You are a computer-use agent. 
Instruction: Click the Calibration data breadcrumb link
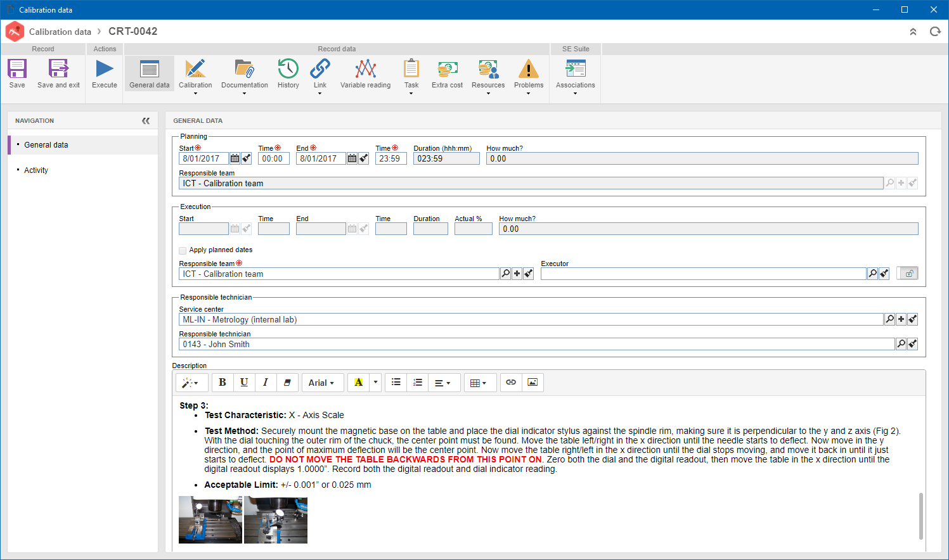coord(60,32)
